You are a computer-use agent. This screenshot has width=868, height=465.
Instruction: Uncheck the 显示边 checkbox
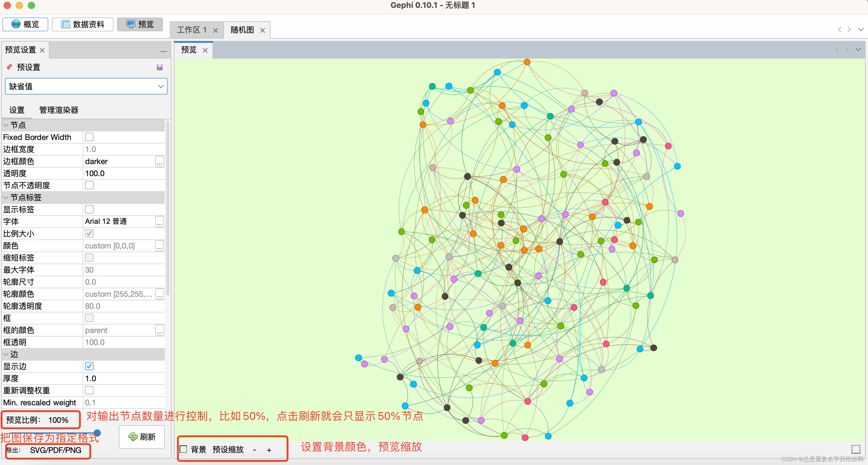89,366
